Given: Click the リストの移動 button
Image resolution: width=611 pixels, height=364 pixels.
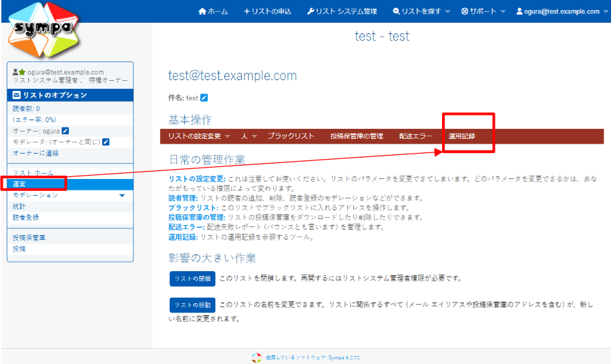Looking at the screenshot, I should [x=192, y=305].
